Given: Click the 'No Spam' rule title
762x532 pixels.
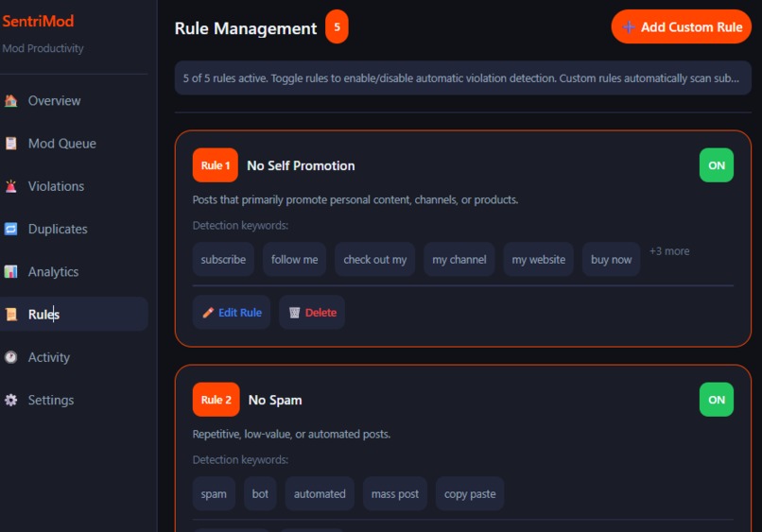Looking at the screenshot, I should click(275, 400).
